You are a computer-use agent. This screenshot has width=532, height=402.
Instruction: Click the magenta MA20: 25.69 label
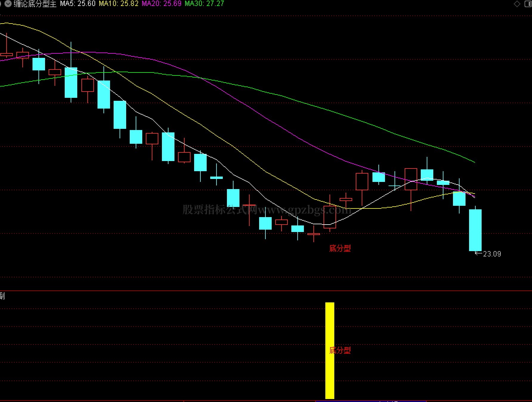point(162,4)
